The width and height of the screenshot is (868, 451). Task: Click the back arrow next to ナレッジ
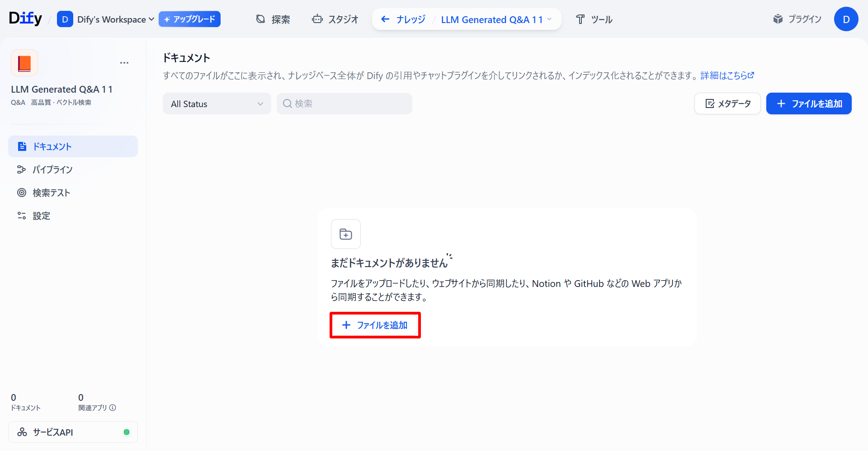[x=385, y=19]
